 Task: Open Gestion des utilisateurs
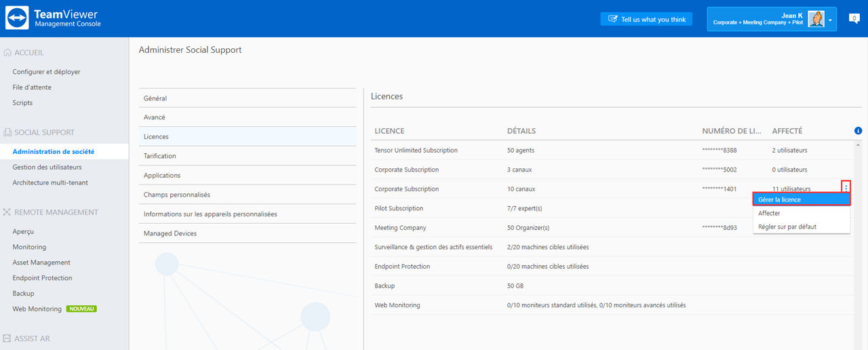47,167
